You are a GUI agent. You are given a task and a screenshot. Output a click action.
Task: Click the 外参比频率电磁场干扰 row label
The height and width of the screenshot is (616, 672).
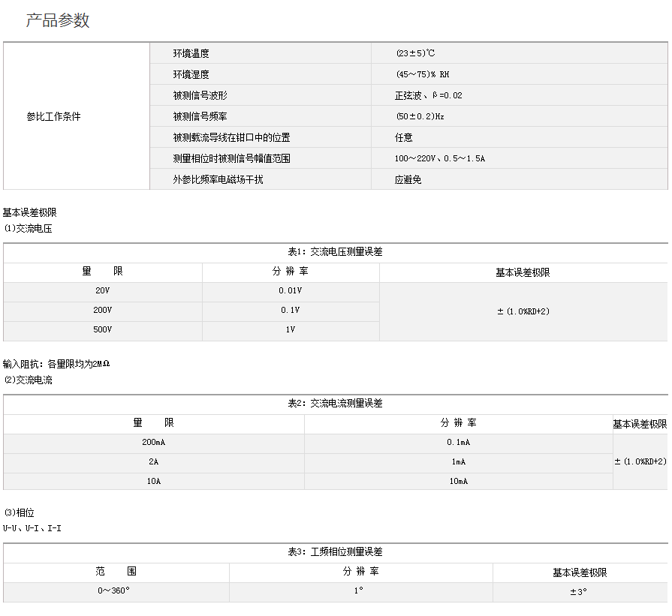(218, 180)
